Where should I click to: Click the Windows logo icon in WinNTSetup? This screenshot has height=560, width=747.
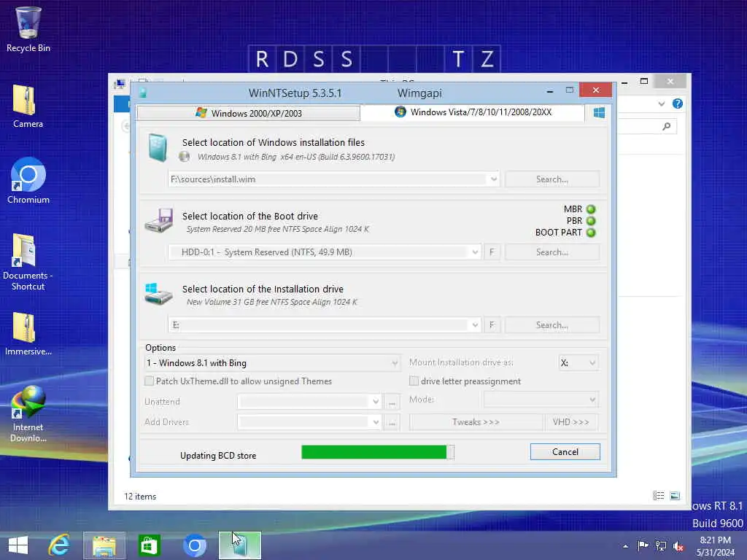(600, 112)
